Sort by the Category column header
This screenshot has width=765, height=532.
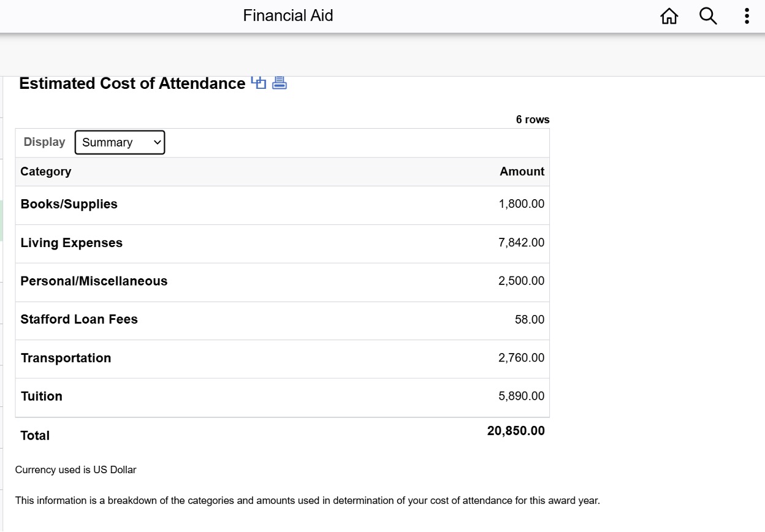click(x=46, y=172)
